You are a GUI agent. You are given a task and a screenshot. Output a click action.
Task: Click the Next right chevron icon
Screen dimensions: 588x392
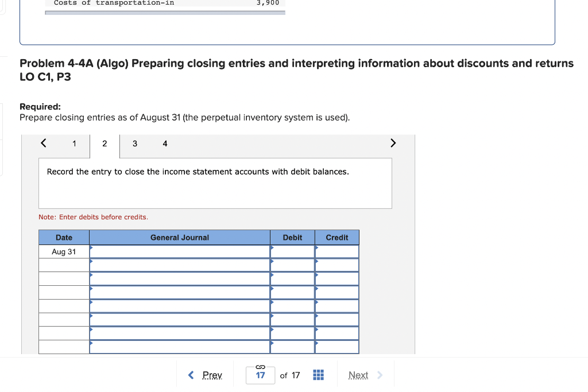[380, 375]
